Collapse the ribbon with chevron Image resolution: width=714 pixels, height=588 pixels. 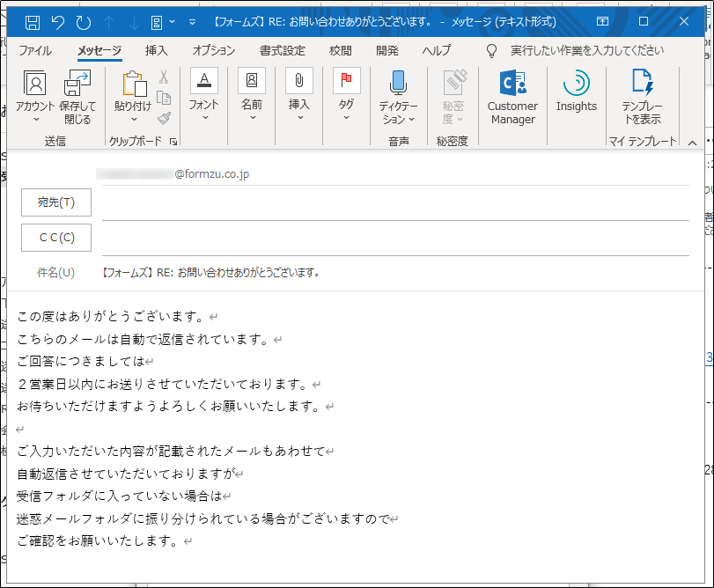coord(693,143)
